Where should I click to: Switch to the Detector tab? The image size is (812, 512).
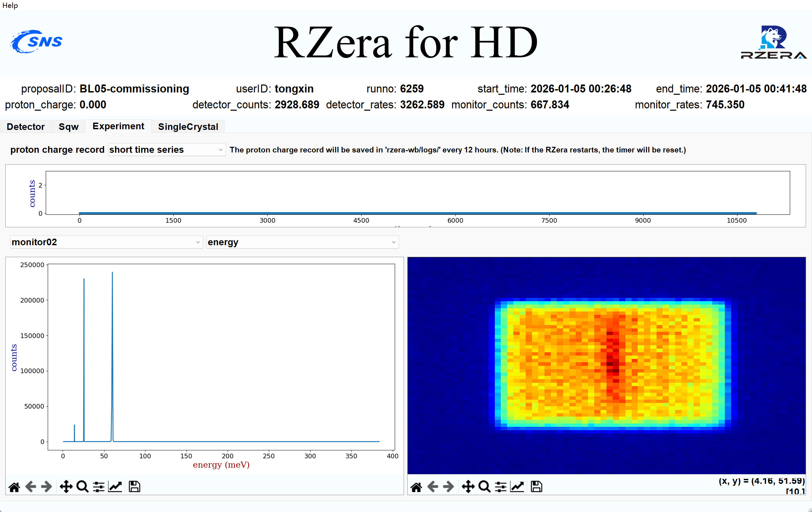[x=26, y=127]
